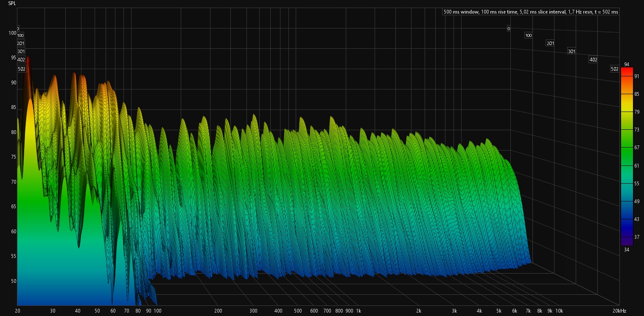Screen dimensions: 644x316
Task: Click the 10k label on frequency axis
Action: pos(559,311)
